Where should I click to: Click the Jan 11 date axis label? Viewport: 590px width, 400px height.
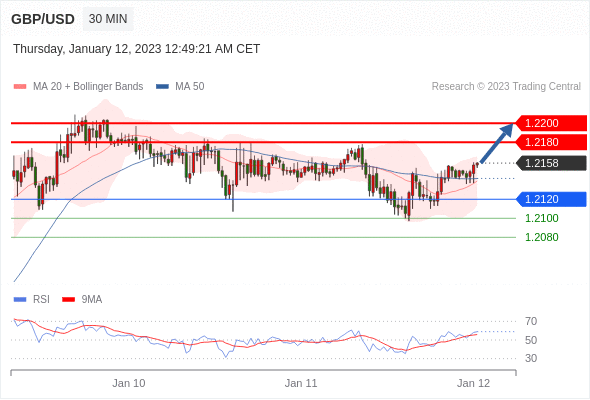[301, 383]
